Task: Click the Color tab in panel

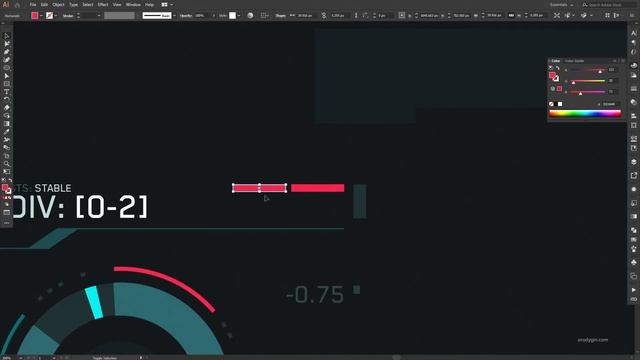Action: [x=556, y=61]
